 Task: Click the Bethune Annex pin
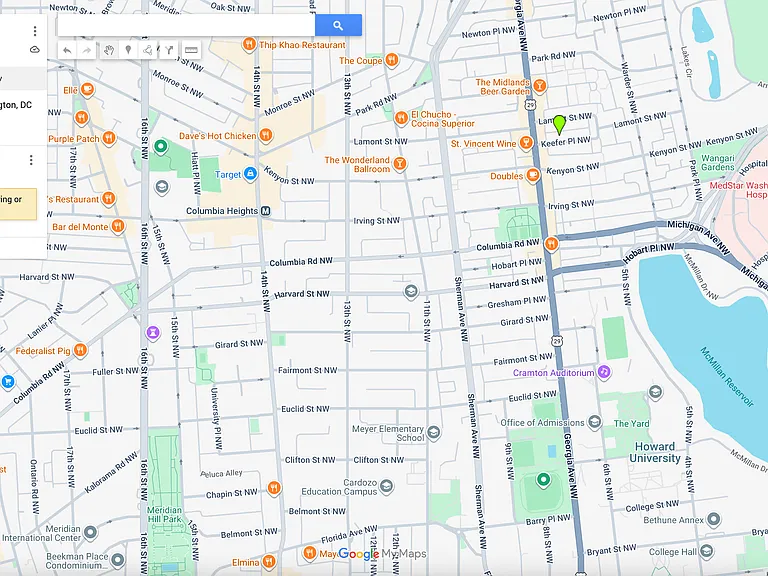[x=714, y=519]
